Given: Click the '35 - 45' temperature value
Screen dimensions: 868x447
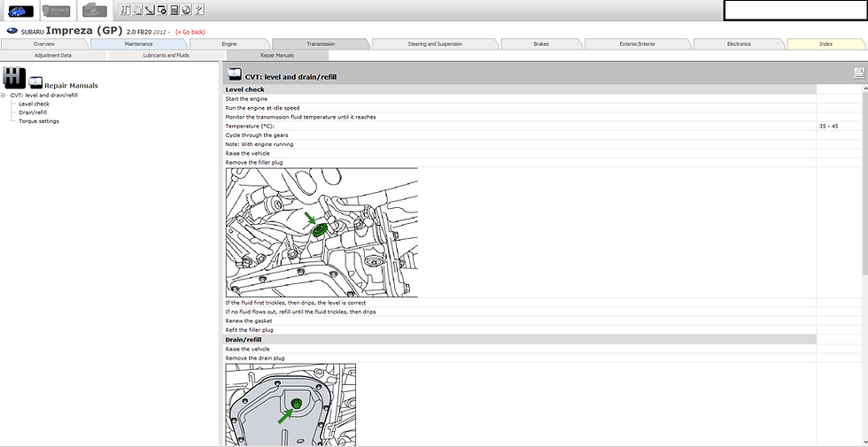Looking at the screenshot, I should [828, 126].
